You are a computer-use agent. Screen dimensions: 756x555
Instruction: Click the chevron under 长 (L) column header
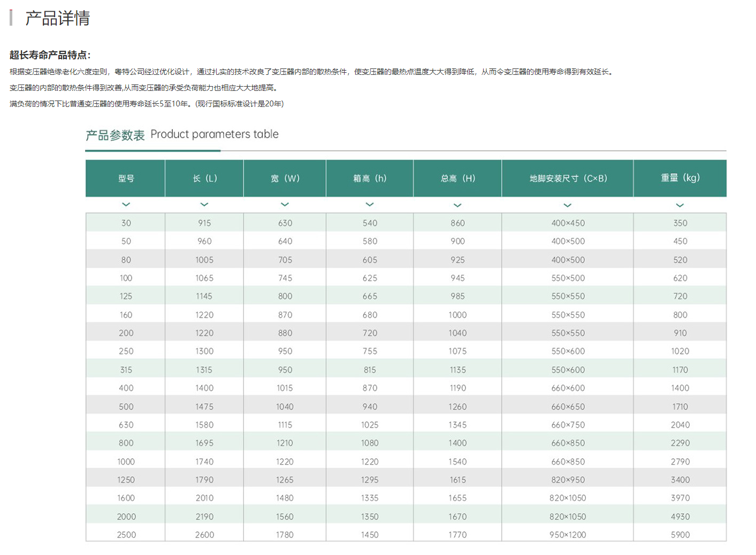(204, 204)
